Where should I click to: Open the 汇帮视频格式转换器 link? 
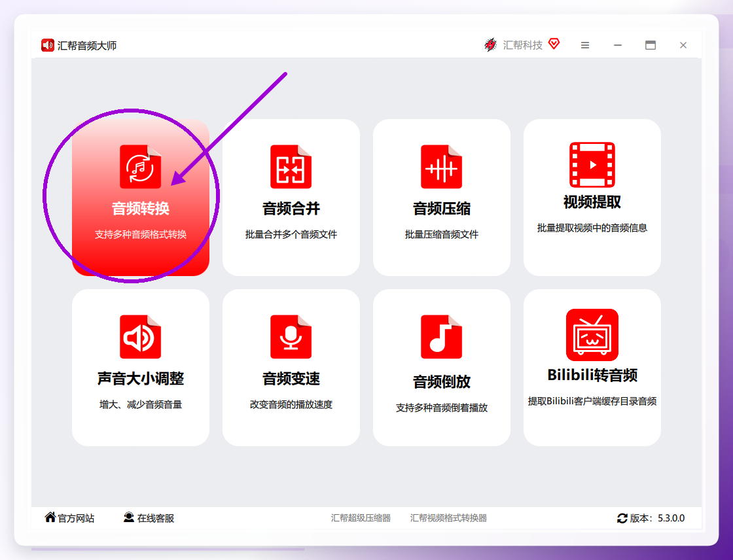tap(448, 518)
